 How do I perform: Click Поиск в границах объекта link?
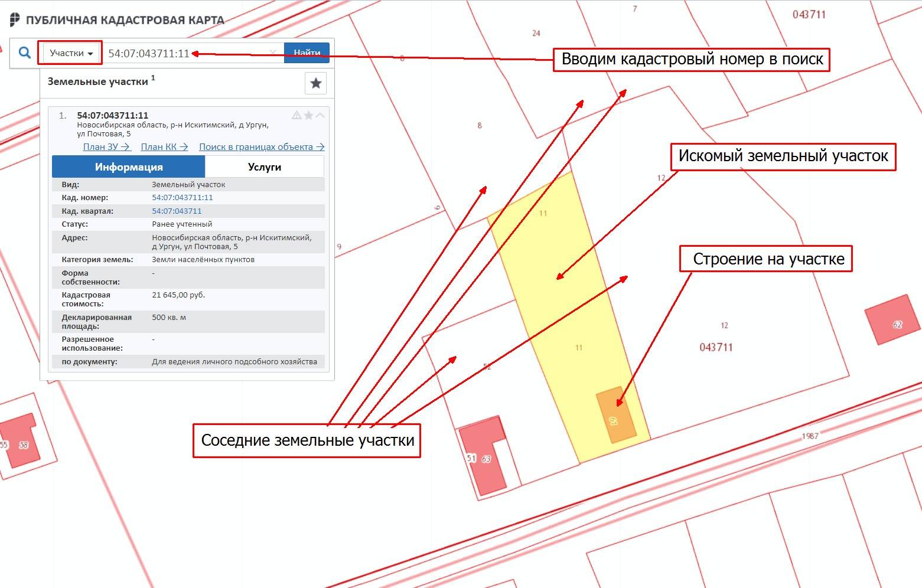262,147
